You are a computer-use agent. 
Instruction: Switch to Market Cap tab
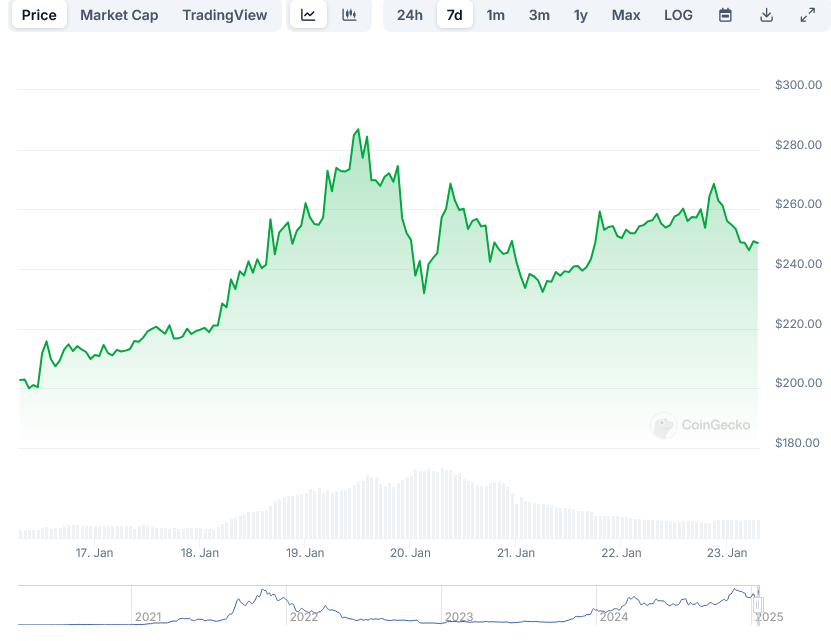(x=118, y=15)
